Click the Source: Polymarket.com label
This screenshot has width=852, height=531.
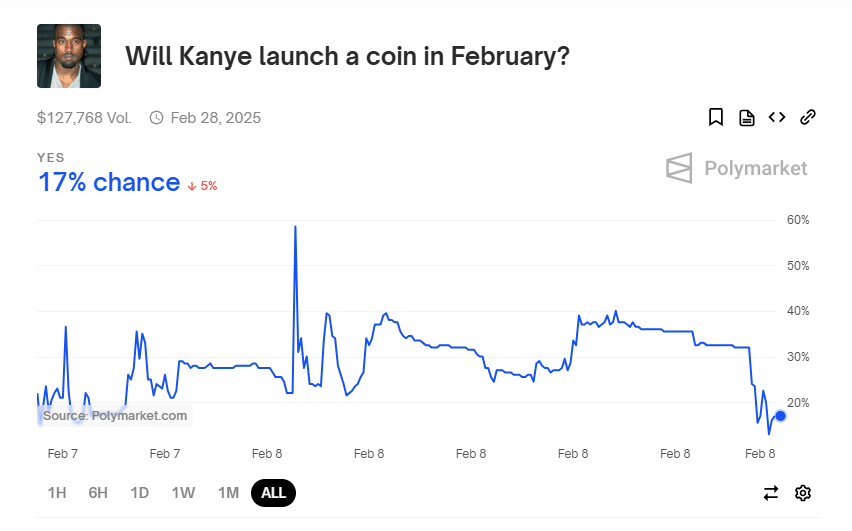[115, 416]
